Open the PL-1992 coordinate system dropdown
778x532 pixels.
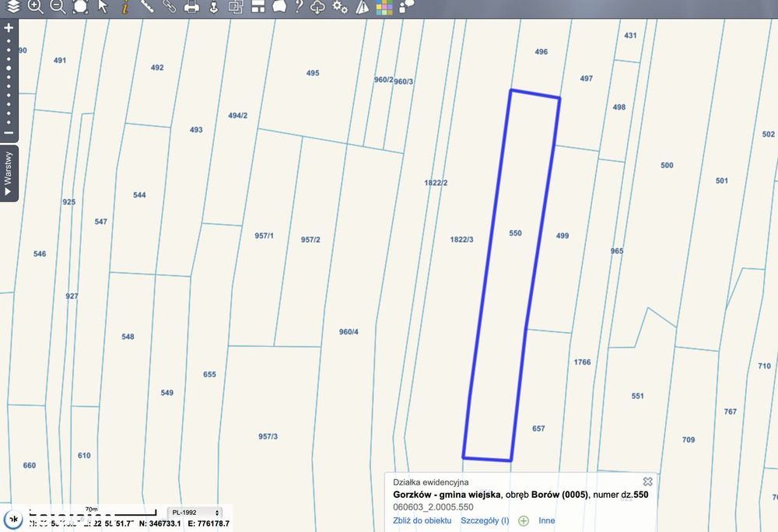(x=195, y=513)
